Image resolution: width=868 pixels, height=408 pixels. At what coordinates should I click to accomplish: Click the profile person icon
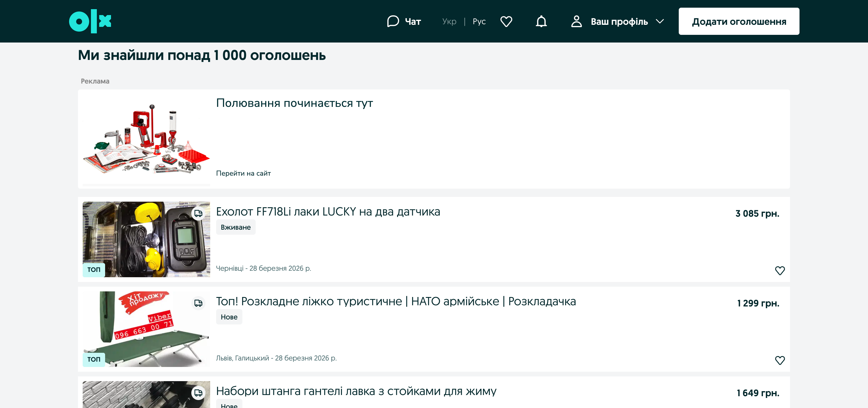[576, 21]
